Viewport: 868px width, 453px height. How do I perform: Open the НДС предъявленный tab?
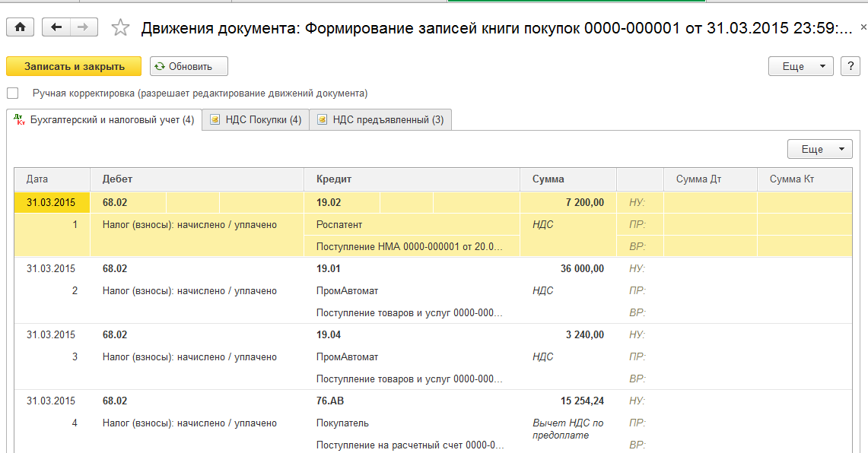point(381,120)
